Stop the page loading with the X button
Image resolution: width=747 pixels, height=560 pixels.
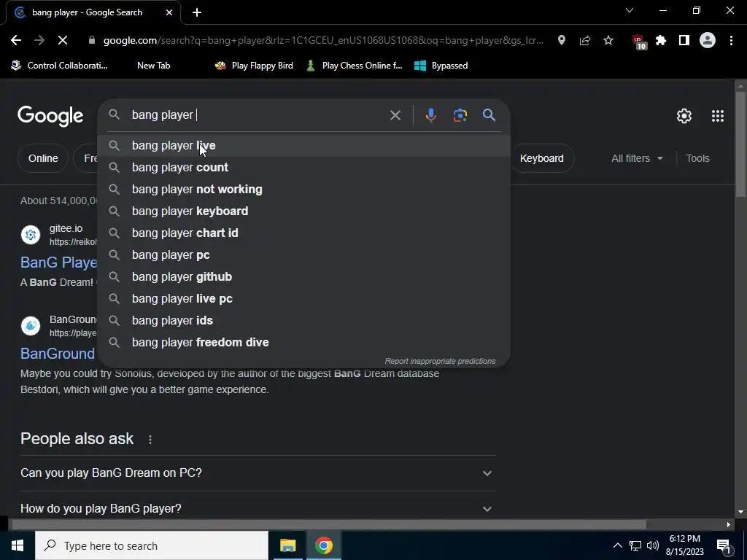click(63, 41)
